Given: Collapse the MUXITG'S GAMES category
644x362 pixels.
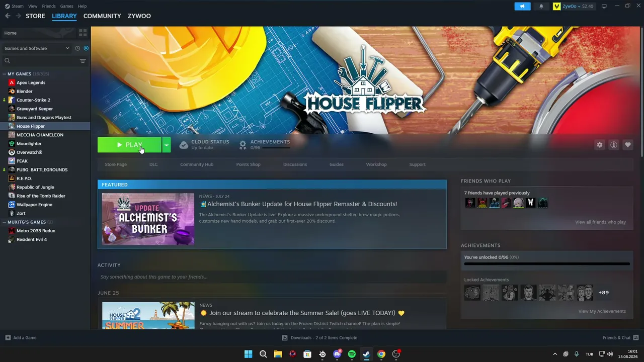Looking at the screenshot, I should tap(5, 222).
